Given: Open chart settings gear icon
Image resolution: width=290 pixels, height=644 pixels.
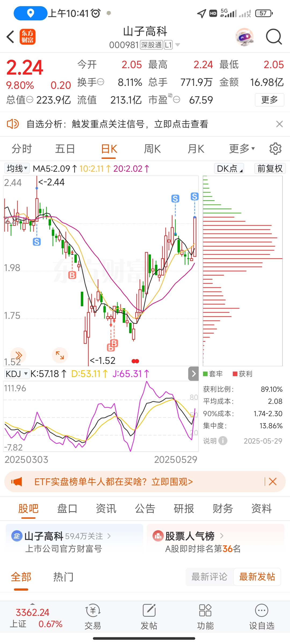Looking at the screenshot, I should (275, 148).
